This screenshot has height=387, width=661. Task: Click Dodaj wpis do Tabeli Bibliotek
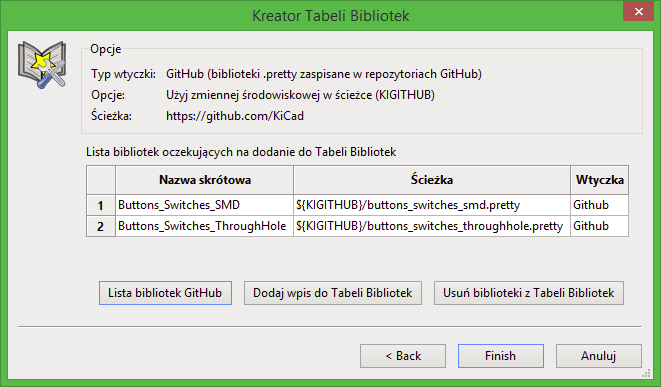click(x=333, y=293)
